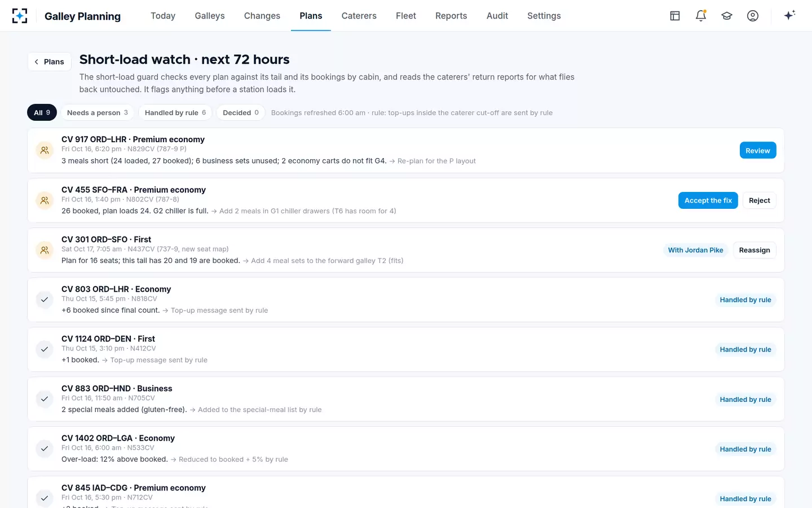Open the layout panel icon in header
This screenshot has width=812, height=508.
point(675,16)
